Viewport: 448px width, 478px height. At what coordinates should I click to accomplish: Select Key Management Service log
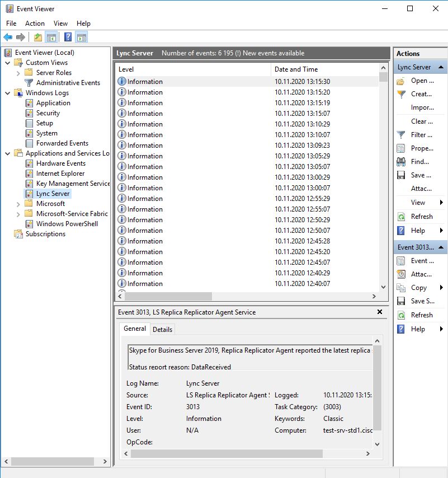click(x=73, y=184)
